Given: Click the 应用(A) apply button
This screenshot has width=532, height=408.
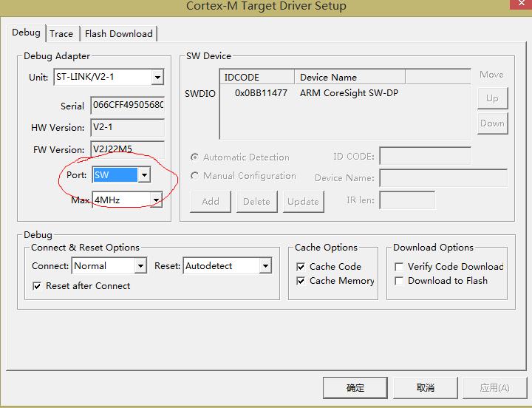Looking at the screenshot, I should [x=495, y=387].
